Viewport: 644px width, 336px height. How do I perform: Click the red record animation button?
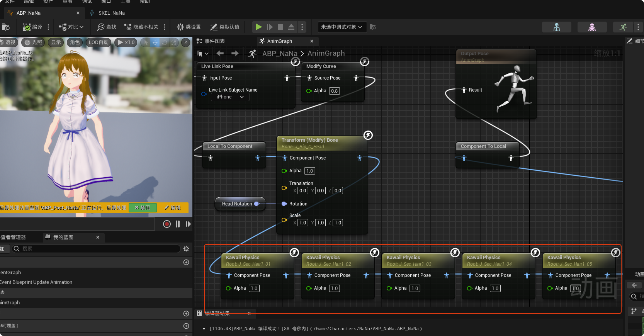pos(167,224)
